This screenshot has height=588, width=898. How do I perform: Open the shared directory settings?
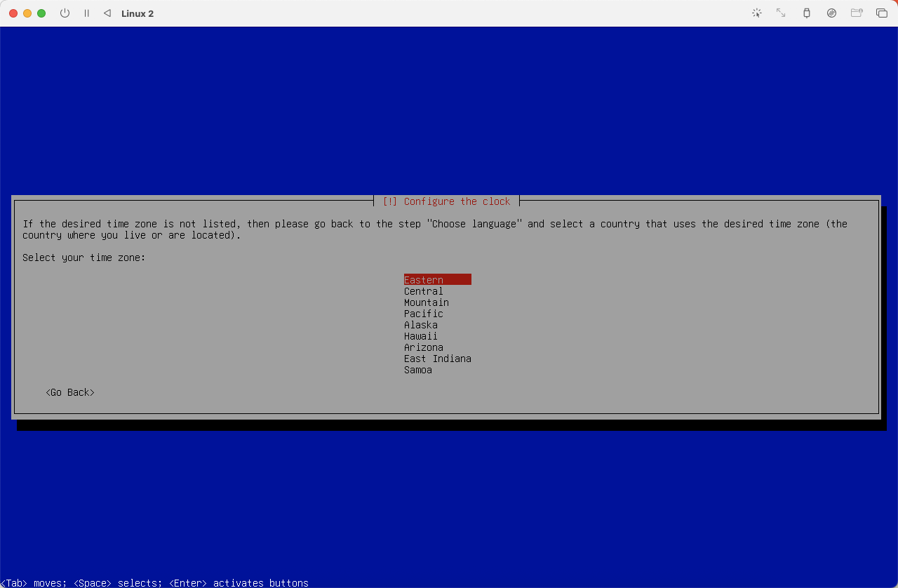point(857,13)
